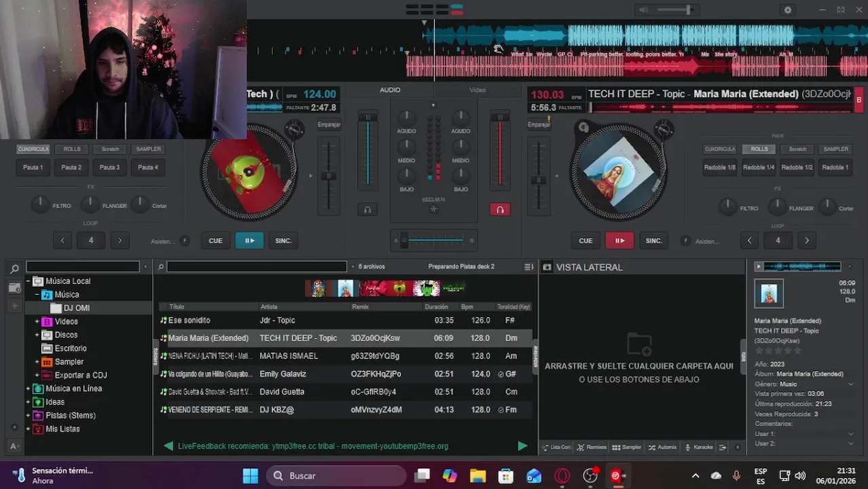Click the browser options list icon
This screenshot has height=489, width=868.
528,267
